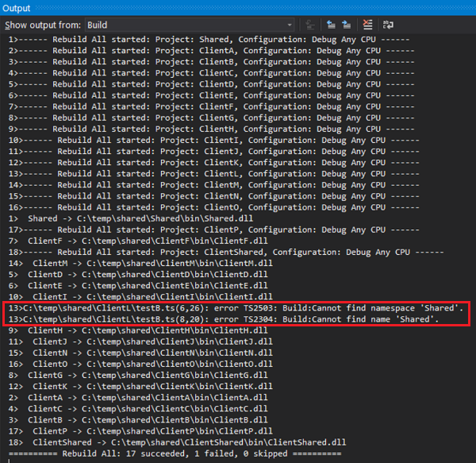This screenshot has height=463, width=476.
Task: Select Rebuild started line for Project ClientM
Action: (x=213, y=185)
